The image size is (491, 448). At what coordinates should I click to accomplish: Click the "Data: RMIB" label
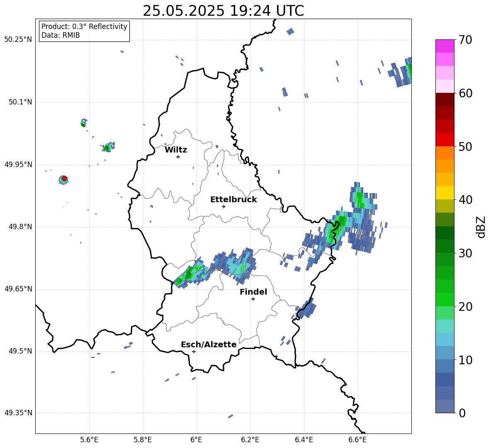61,35
